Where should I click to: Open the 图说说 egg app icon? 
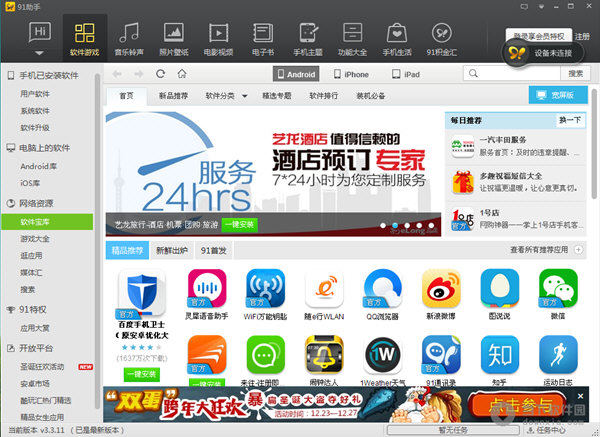[x=500, y=288]
